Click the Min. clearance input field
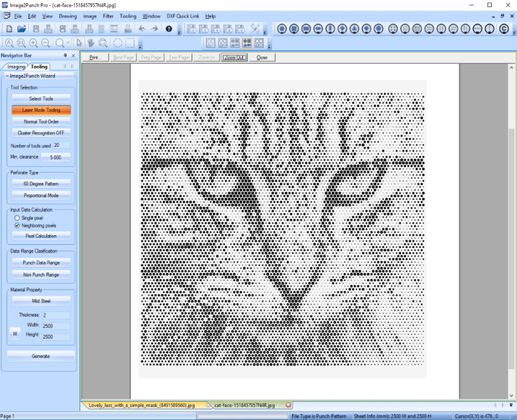 point(56,157)
